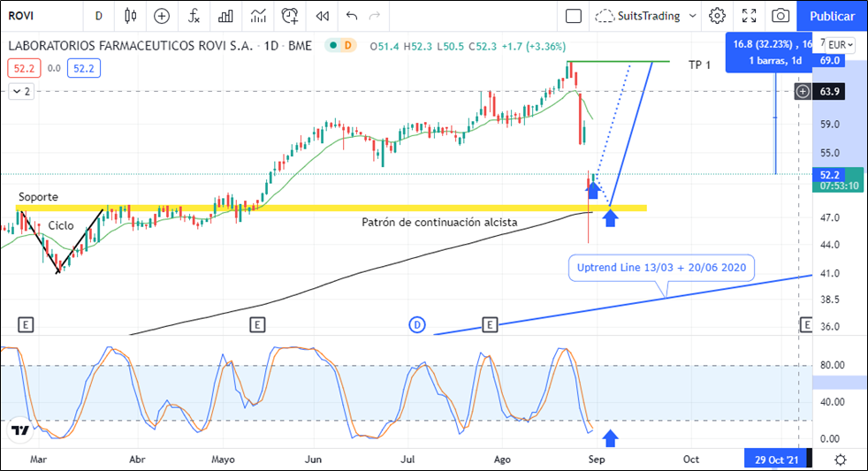The width and height of the screenshot is (868, 471).
Task: Take a chart snapshot with the camera
Action: pyautogui.click(x=780, y=16)
